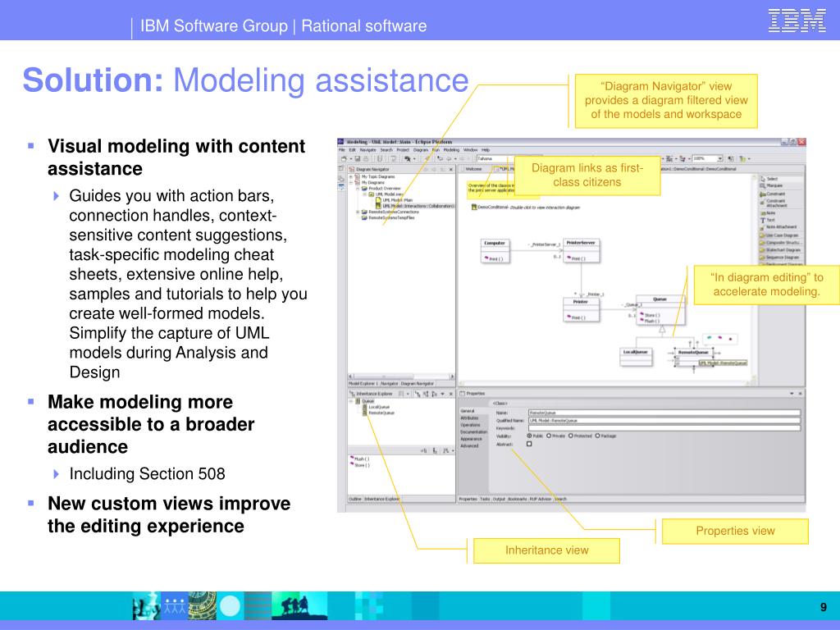Select the Computer class box

pyautogui.click(x=495, y=251)
